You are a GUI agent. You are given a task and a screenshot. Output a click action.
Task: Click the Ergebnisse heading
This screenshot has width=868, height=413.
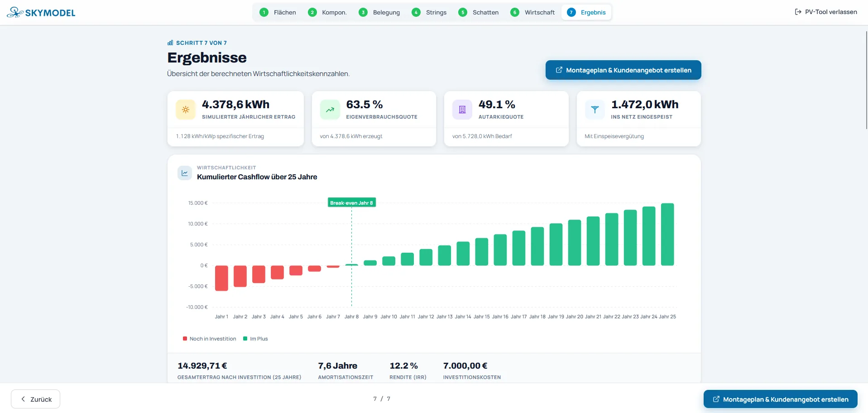click(x=207, y=58)
